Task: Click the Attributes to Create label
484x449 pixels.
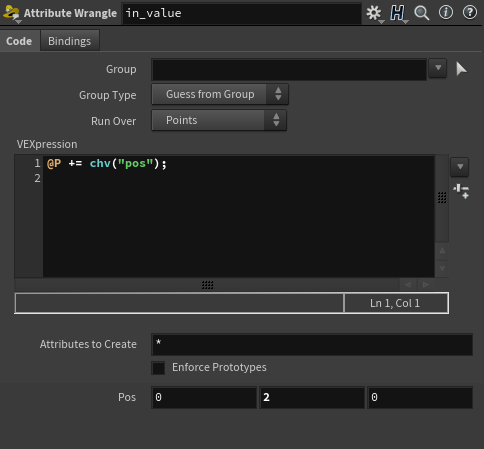Action: pyautogui.click(x=88, y=344)
